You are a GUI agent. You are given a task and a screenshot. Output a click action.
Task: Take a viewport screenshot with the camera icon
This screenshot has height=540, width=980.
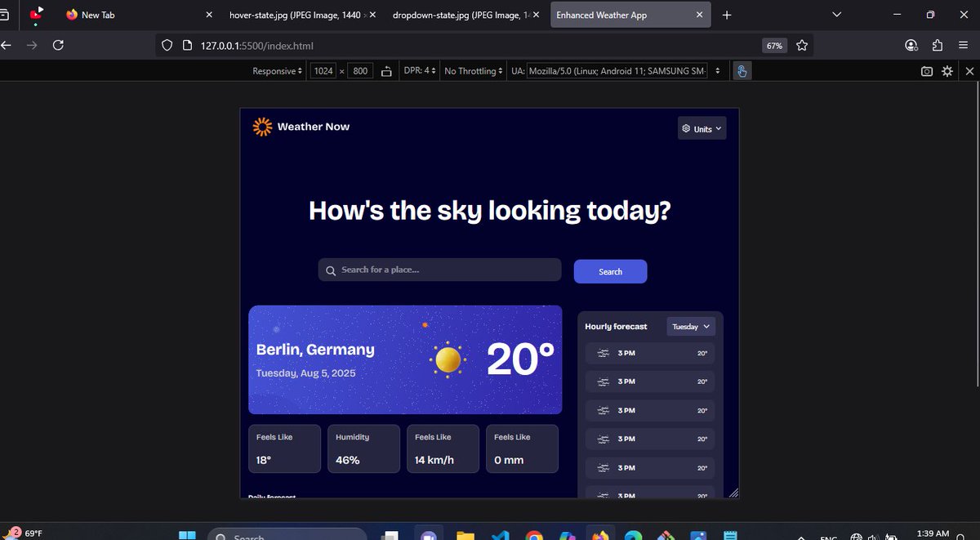click(926, 71)
